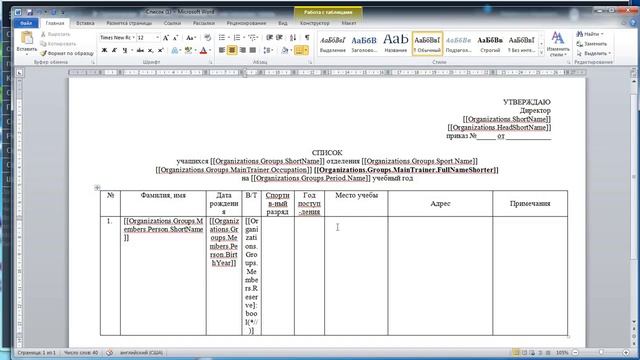The image size is (640, 360).
Task: Click the Место учебы cell in first row
Action: [x=356, y=276]
